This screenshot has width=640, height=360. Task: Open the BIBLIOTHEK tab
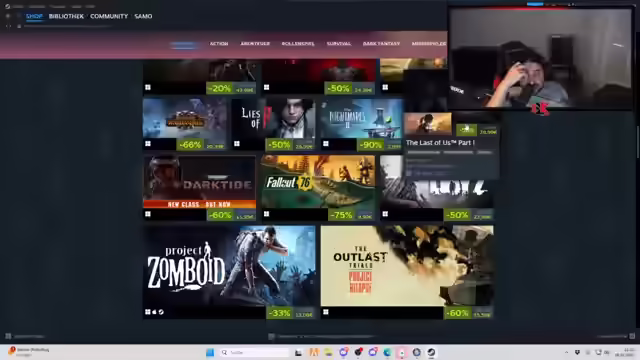(66, 16)
